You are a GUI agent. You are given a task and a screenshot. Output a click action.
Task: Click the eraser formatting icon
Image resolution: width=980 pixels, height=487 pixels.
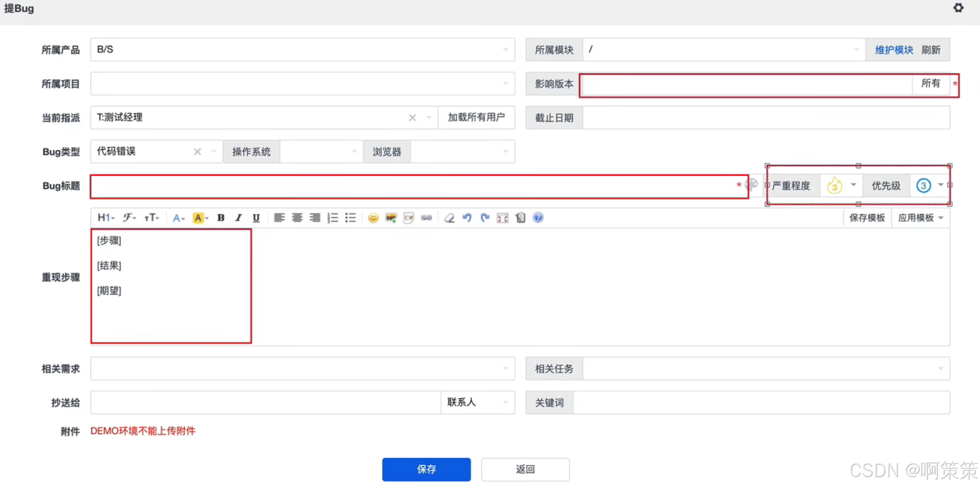pyautogui.click(x=449, y=217)
